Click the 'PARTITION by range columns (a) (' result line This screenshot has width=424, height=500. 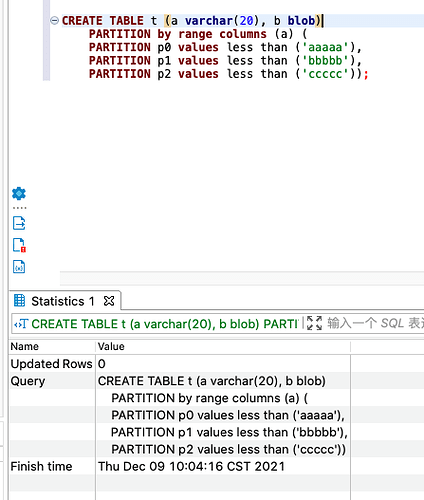click(x=210, y=398)
